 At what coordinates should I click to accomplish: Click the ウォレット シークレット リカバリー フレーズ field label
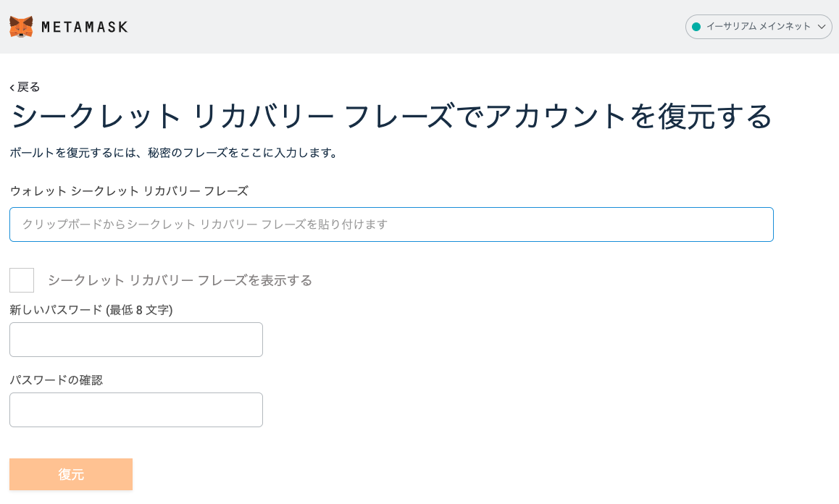[x=129, y=191]
